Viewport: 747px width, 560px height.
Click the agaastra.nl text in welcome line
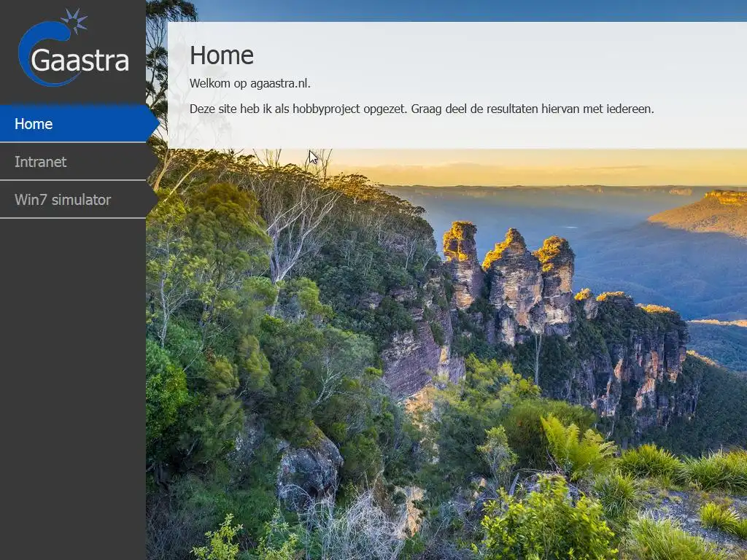[280, 83]
